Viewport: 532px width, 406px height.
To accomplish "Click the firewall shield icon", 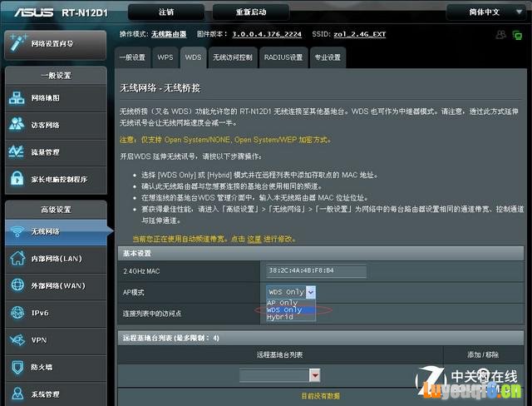I will (17, 367).
